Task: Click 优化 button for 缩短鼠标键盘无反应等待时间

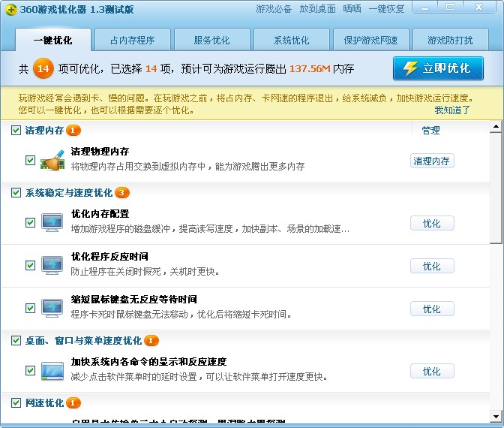Action: 432,309
